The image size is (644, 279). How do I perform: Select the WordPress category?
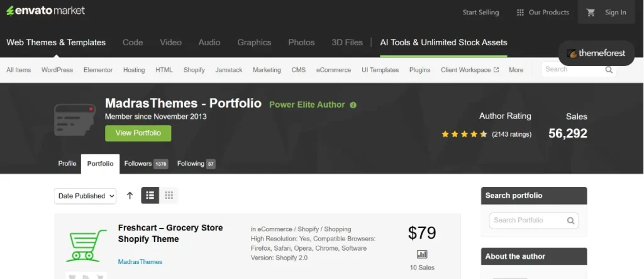coord(57,70)
